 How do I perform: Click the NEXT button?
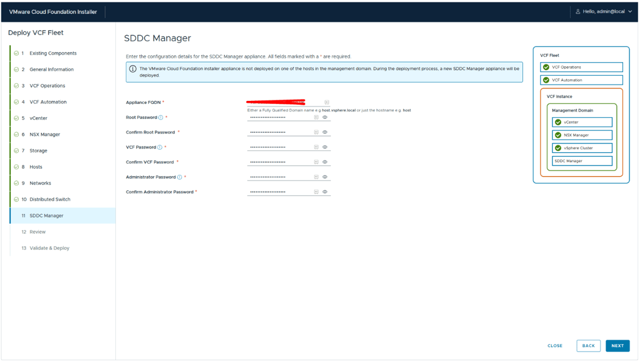click(618, 346)
